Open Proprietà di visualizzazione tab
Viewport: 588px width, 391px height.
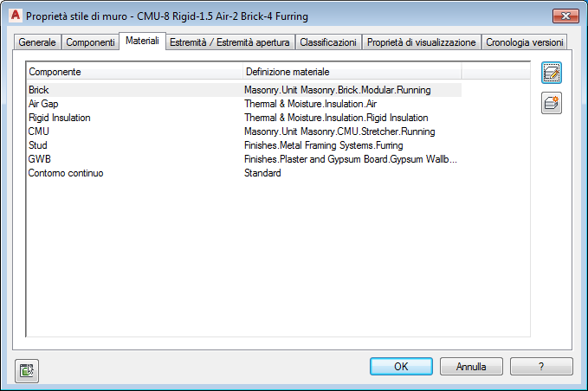coord(421,42)
